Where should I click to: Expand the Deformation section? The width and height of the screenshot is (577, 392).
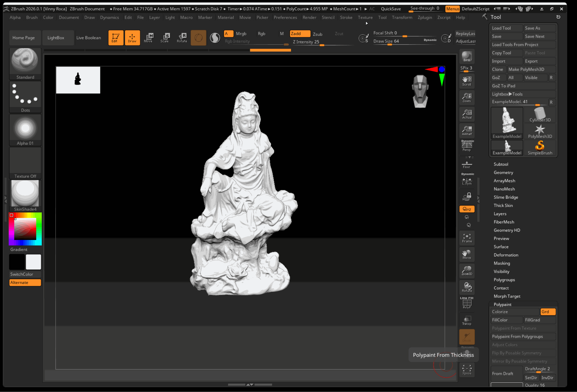point(506,255)
